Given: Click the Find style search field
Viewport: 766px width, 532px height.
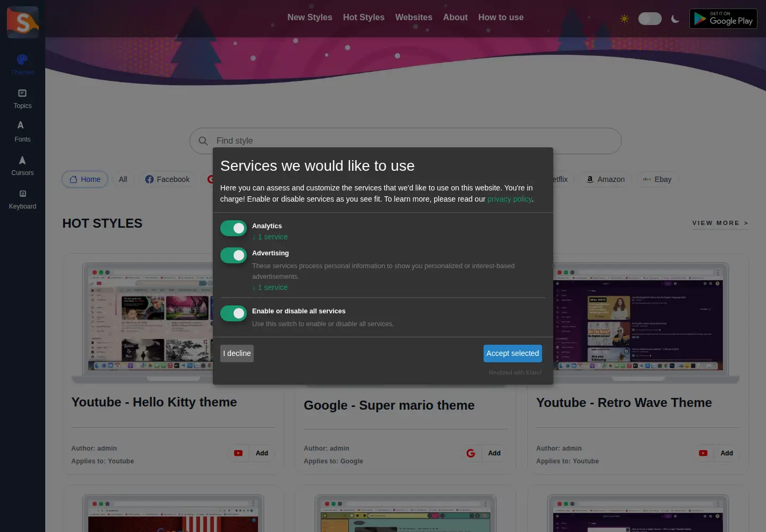Looking at the screenshot, I should pyautogui.click(x=405, y=141).
